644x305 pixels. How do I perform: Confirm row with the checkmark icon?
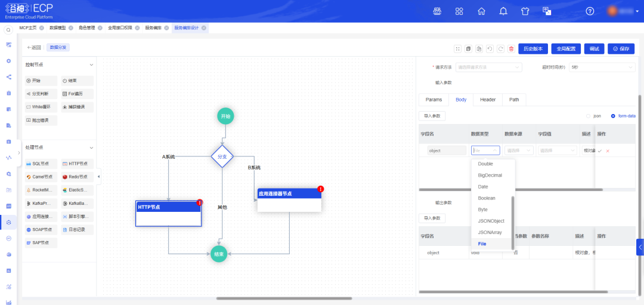point(599,150)
